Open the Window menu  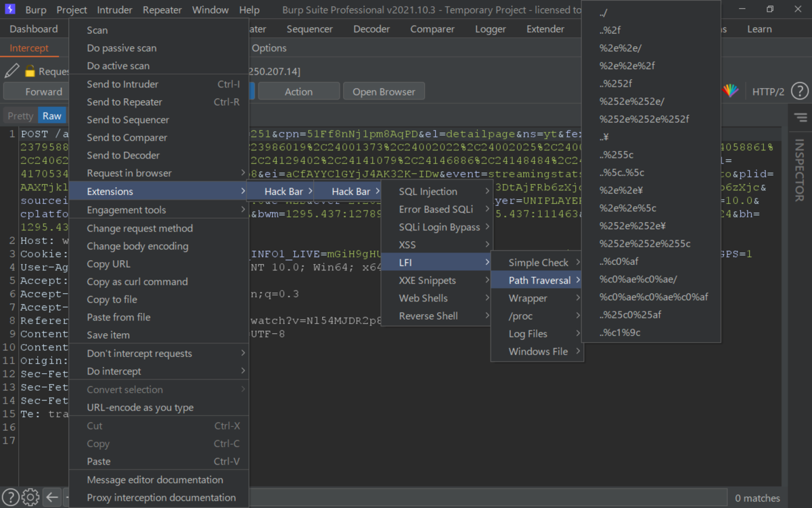[210, 9]
